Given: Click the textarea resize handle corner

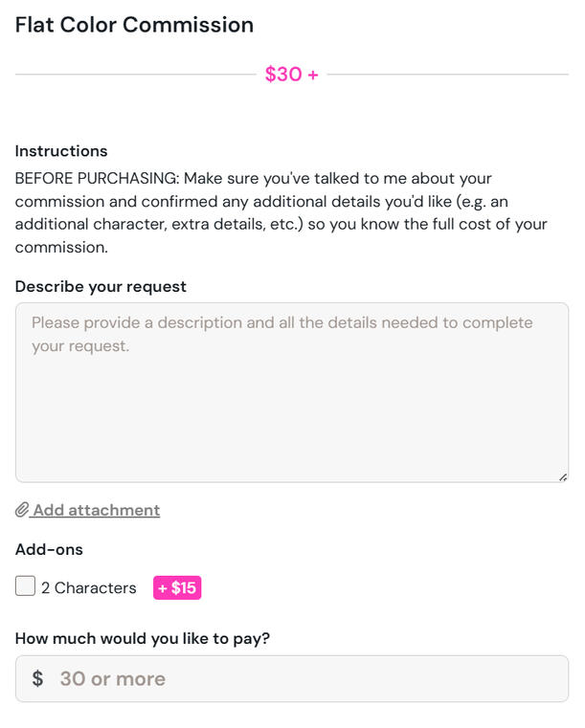Looking at the screenshot, I should coord(562,476).
